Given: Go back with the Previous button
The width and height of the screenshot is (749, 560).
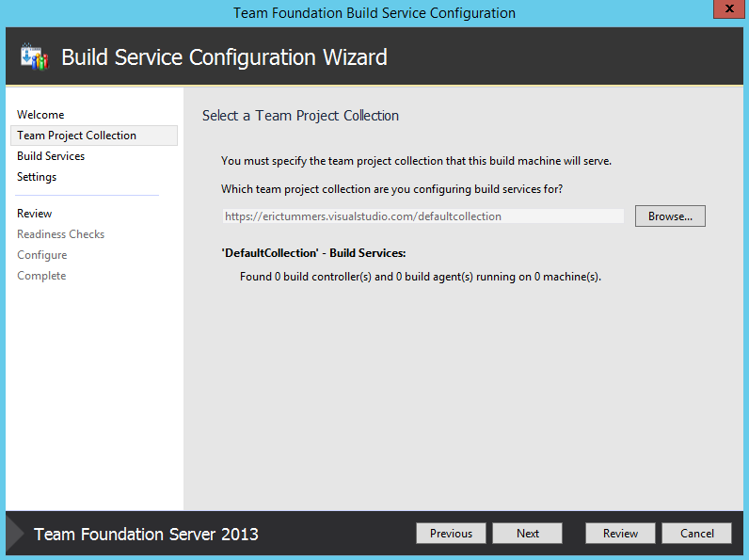Looking at the screenshot, I should point(451,534).
